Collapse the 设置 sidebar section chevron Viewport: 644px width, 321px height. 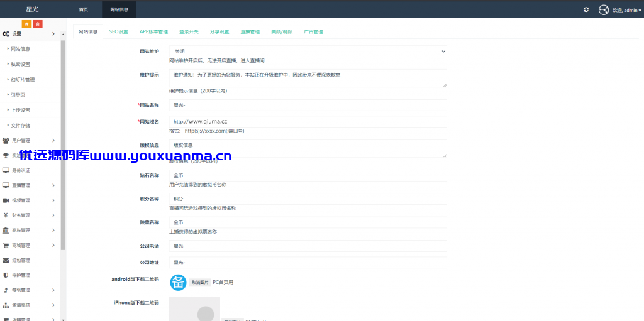(53, 34)
